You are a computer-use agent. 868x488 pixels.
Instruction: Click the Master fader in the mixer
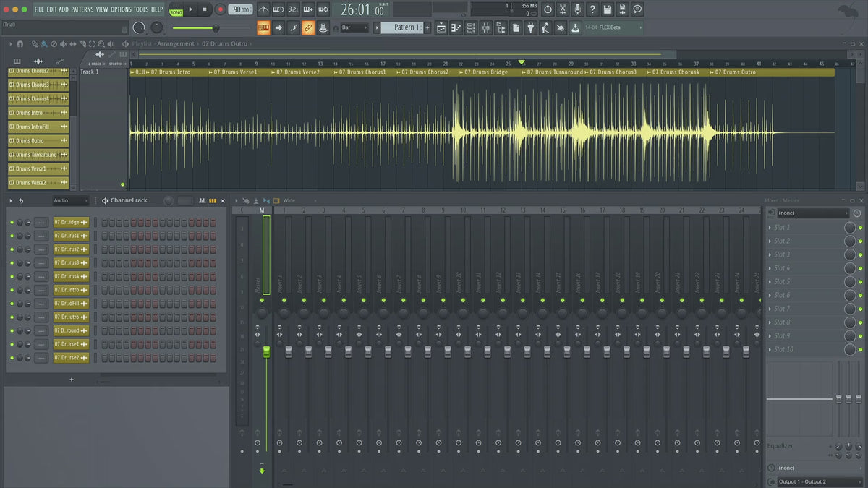(266, 351)
